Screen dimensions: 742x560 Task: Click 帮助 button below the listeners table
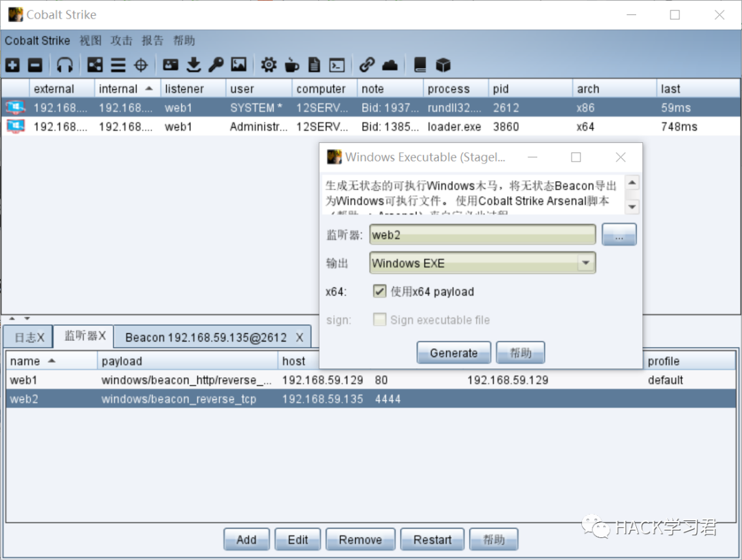point(493,539)
